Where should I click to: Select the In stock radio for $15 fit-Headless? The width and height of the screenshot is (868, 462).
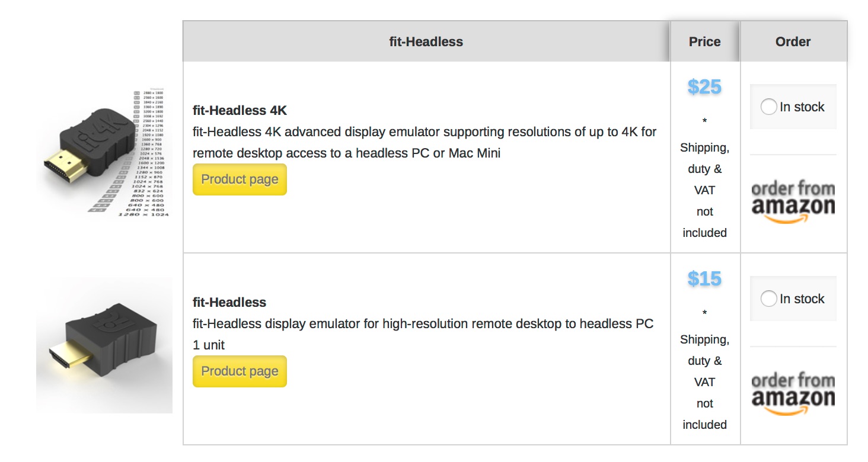[x=769, y=299]
